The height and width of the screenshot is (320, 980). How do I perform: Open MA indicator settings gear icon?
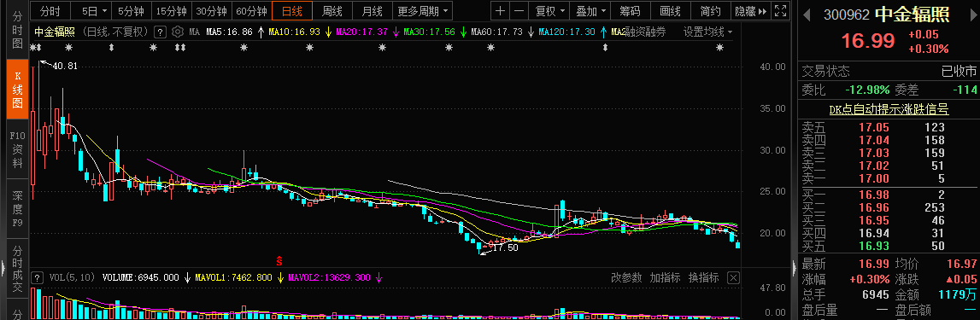click(178, 32)
